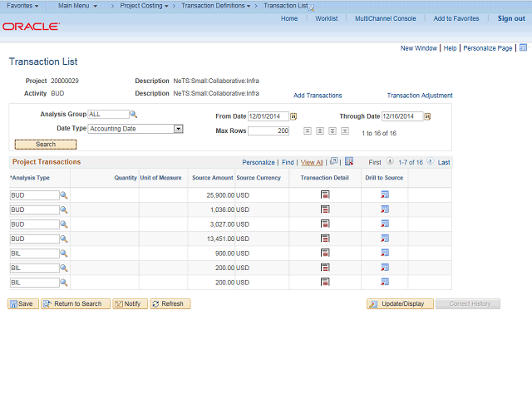
Task: Open the Main Menu dropdown
Action: [77, 6]
